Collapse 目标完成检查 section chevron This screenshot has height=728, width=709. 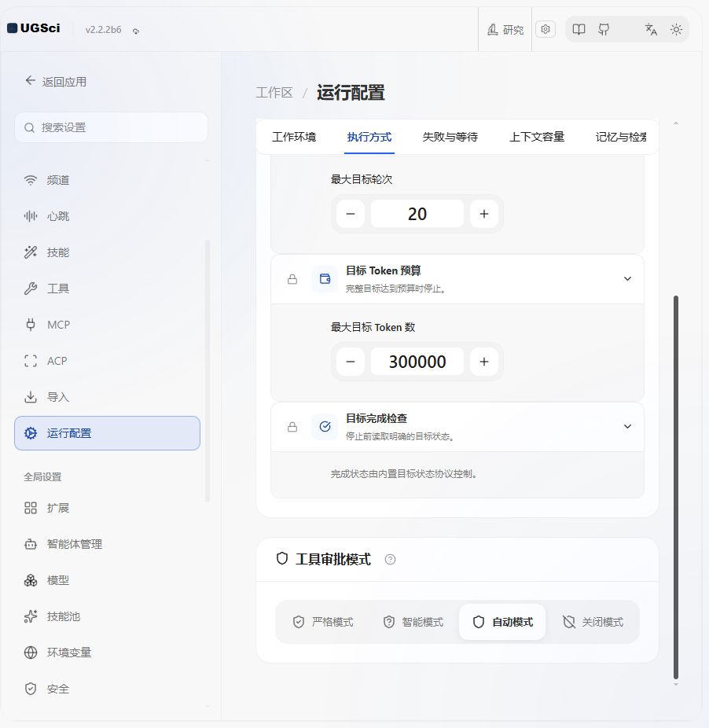627,426
